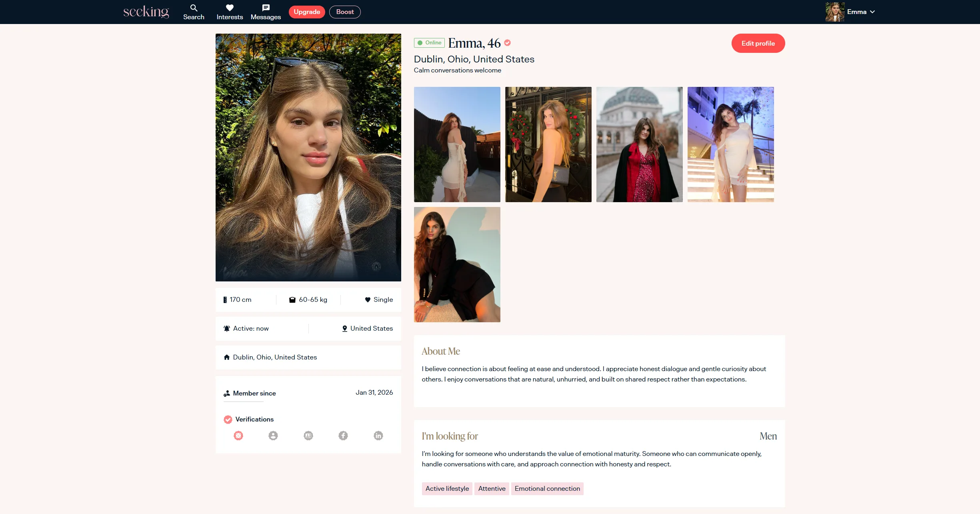980x514 pixels.
Task: Click Emma's avatar in the top bar
Action: point(835,12)
